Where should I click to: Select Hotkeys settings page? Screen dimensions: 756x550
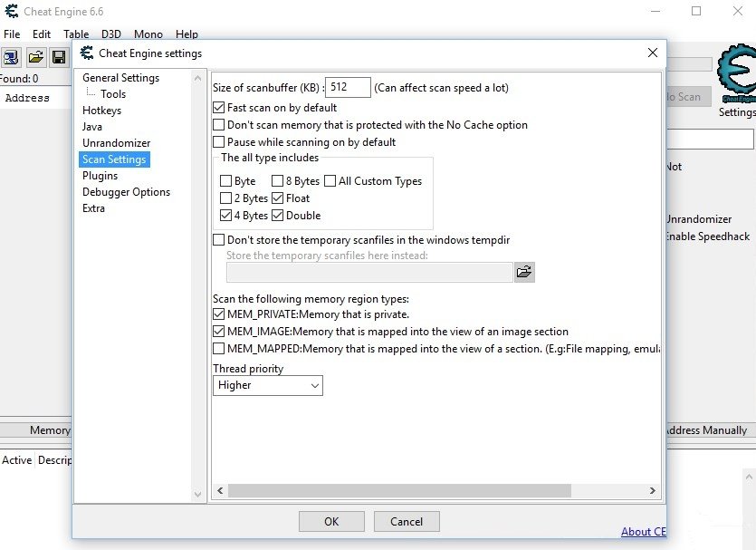[101, 111]
